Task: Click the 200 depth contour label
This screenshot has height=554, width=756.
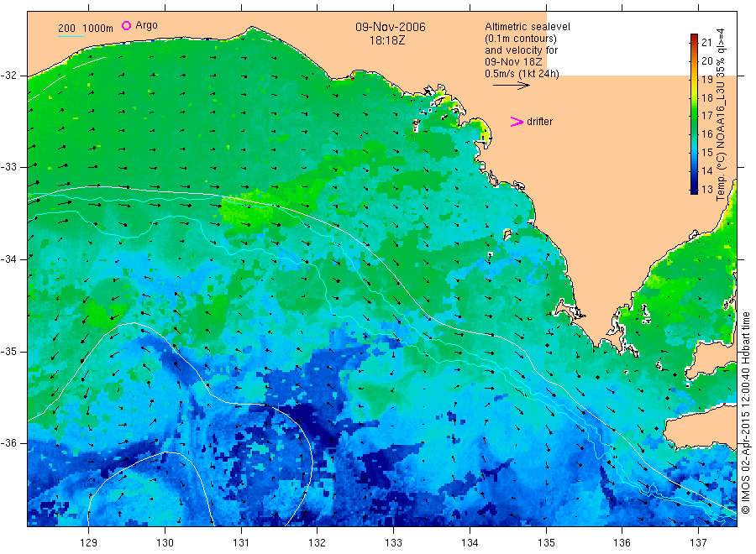Action: 66,28
